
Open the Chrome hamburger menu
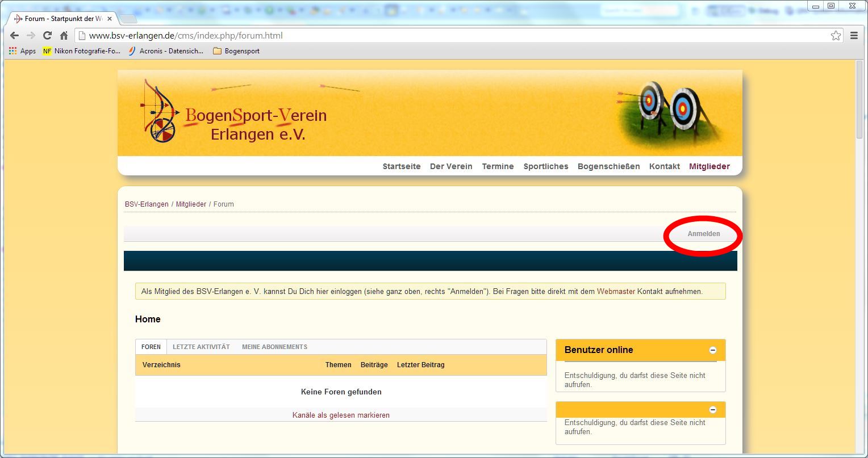854,36
